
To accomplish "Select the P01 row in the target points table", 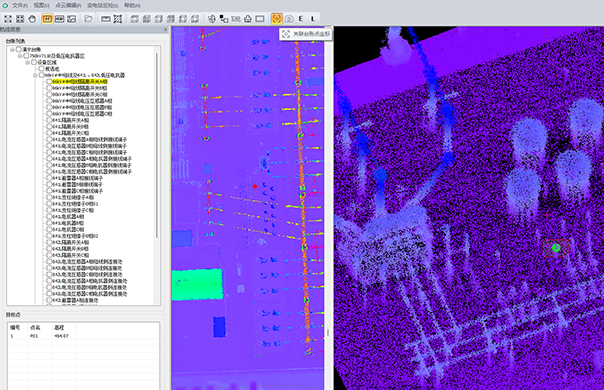I will tap(83, 336).
